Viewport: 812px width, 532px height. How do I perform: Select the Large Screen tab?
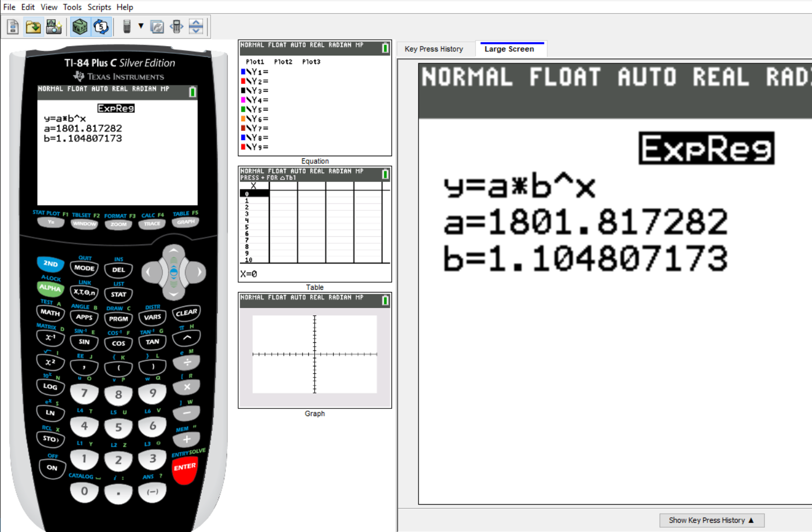click(510, 49)
